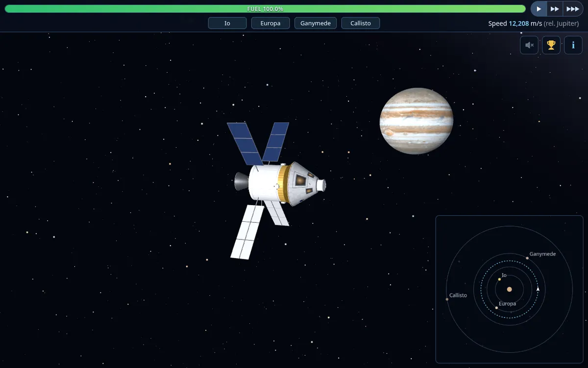Screen dimensions: 588x368
Task: Click Callisto label on the minimap
Action: [x=458, y=295]
